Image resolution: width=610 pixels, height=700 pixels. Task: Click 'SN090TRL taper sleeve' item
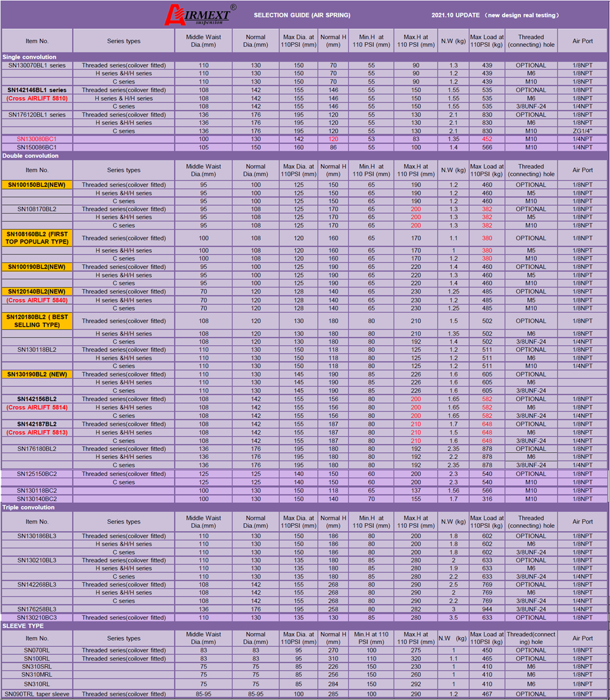pyautogui.click(x=37, y=694)
